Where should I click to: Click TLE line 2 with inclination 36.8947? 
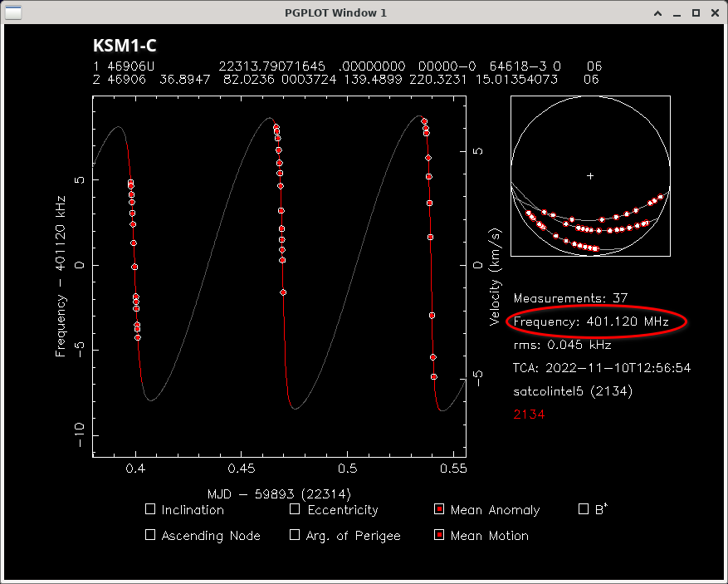[346, 79]
